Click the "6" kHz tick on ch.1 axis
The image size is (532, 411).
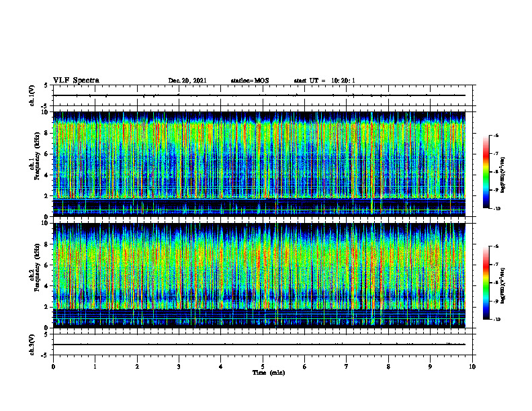[46, 154]
